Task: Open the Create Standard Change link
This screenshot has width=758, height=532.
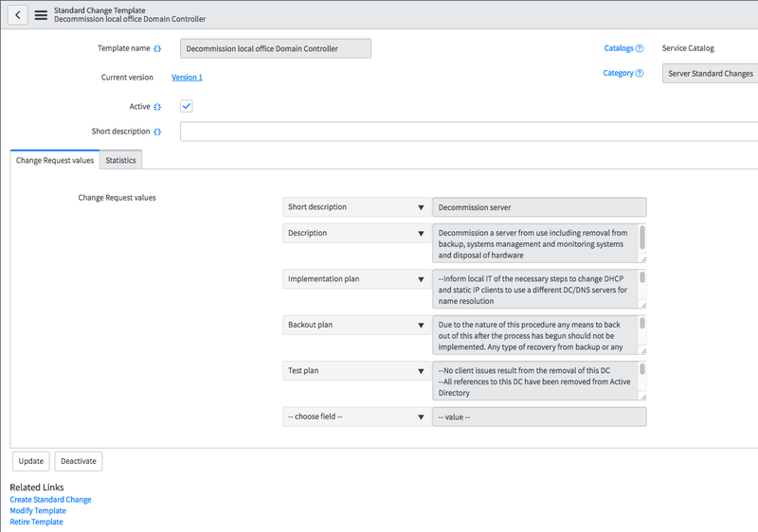Action: point(51,500)
